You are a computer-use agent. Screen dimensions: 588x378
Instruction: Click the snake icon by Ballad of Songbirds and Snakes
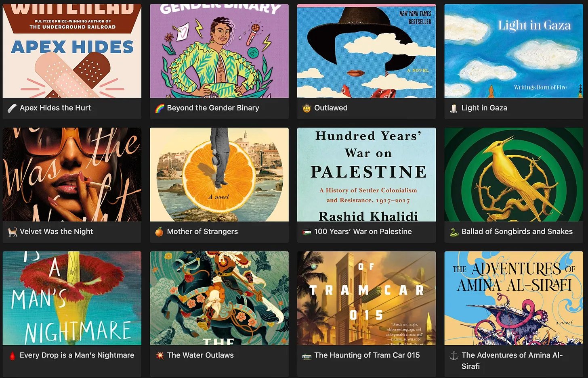pyautogui.click(x=454, y=232)
